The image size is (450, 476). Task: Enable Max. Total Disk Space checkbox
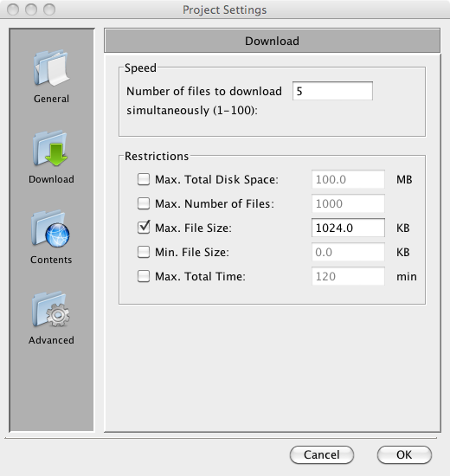(144, 179)
